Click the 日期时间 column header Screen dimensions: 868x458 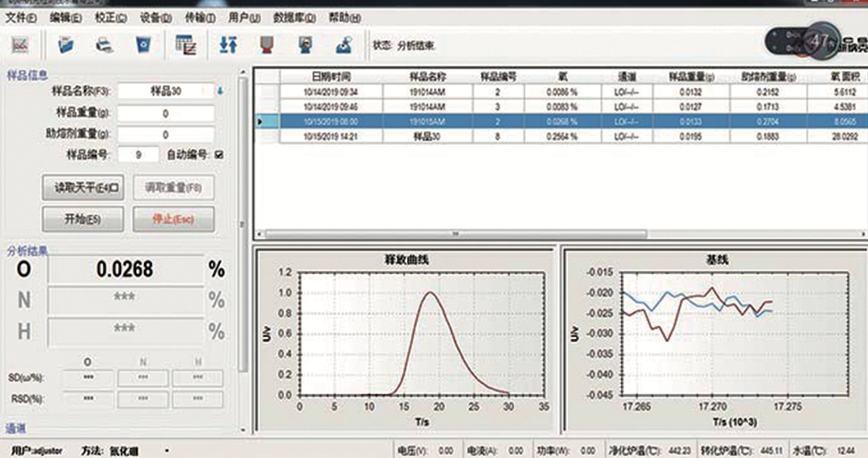point(331,76)
